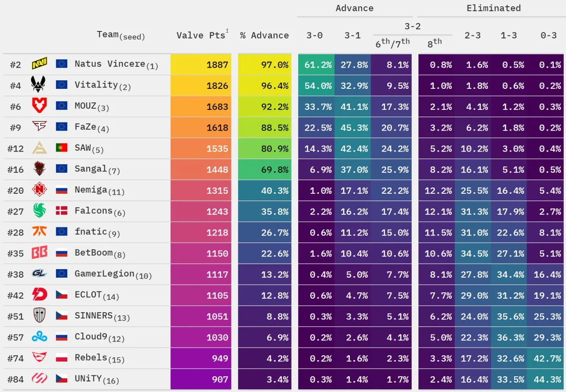Click the ECLOT team logo
The width and height of the screenshot is (566, 392).
pos(39,295)
